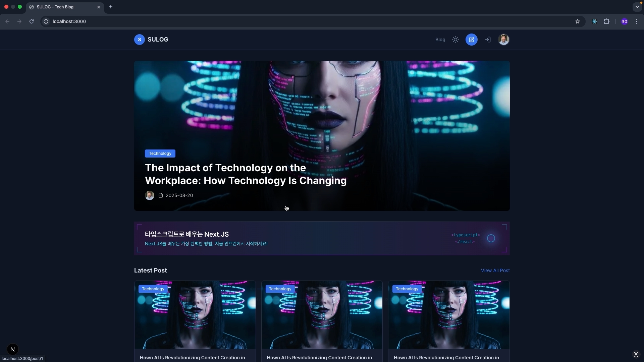Bookmark this page with the star icon
Image resolution: width=644 pixels, height=362 pixels.
[x=577, y=21]
